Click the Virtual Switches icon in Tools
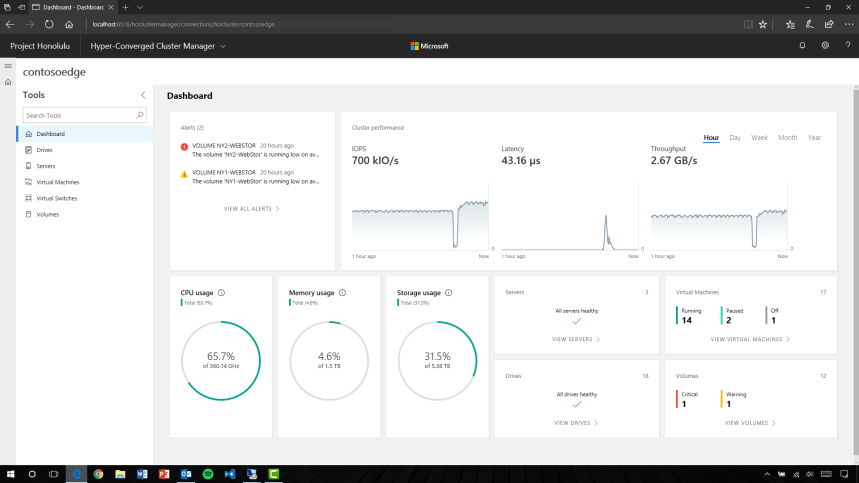The width and height of the screenshot is (859, 483). pos(28,198)
